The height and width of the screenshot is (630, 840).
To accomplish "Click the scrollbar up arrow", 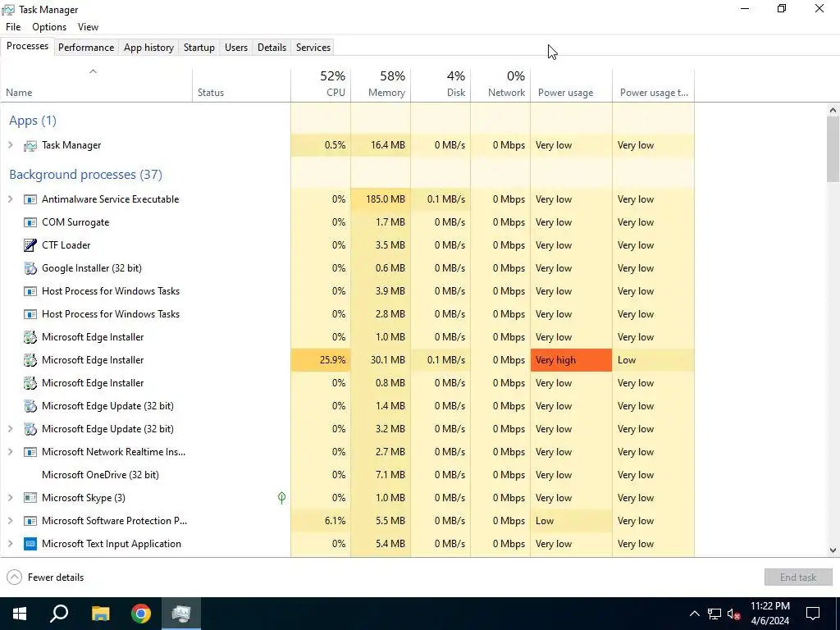I will pos(833,111).
